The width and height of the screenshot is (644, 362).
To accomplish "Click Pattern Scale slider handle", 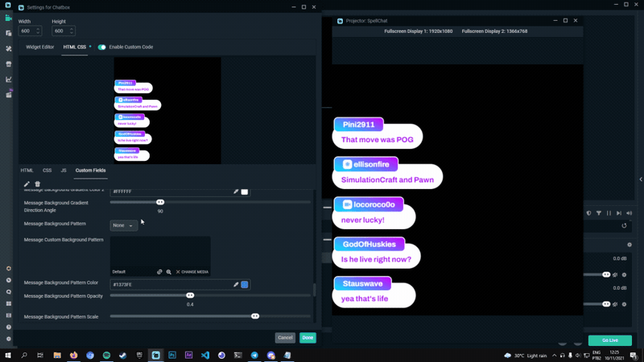I will tap(255, 316).
